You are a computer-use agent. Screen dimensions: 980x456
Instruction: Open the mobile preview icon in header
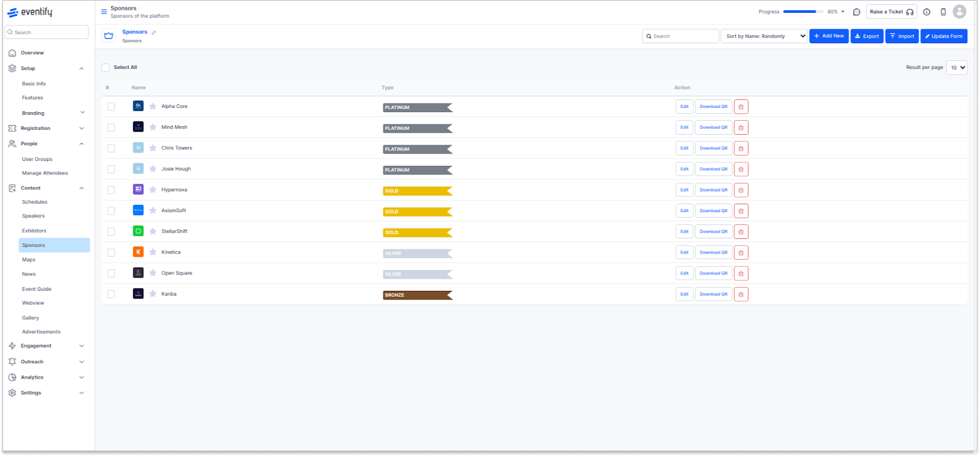tap(943, 12)
